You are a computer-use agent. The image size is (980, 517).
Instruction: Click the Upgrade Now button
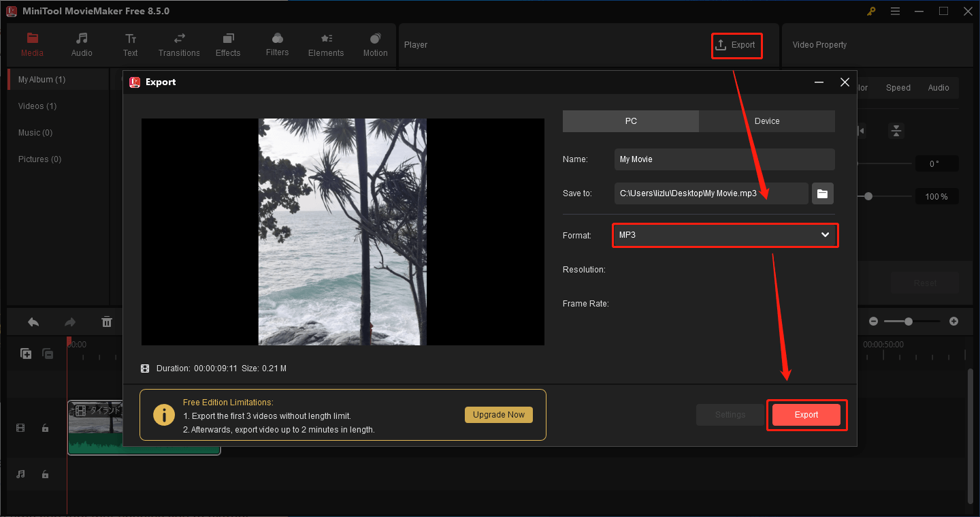pyautogui.click(x=499, y=414)
